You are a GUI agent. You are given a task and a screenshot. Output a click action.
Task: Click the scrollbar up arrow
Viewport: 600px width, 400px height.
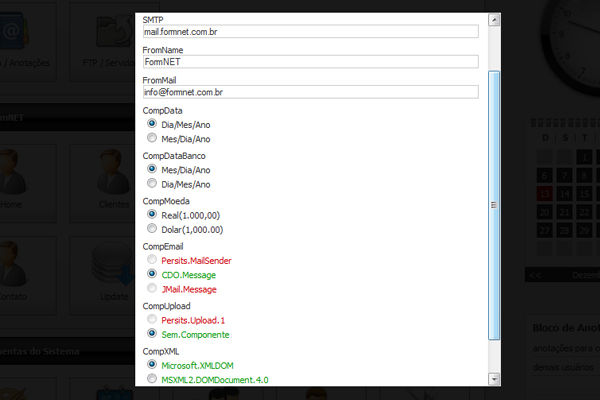click(x=494, y=20)
